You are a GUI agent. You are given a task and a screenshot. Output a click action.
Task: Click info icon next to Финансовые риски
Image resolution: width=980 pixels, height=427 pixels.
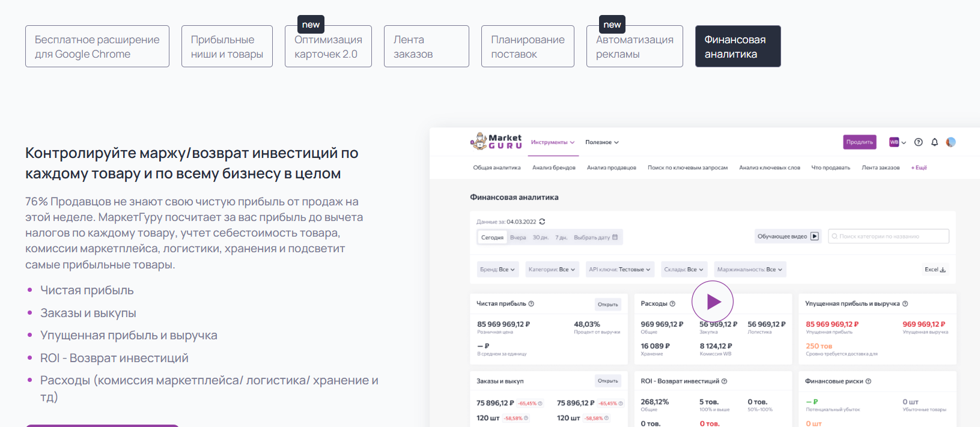[x=868, y=381]
